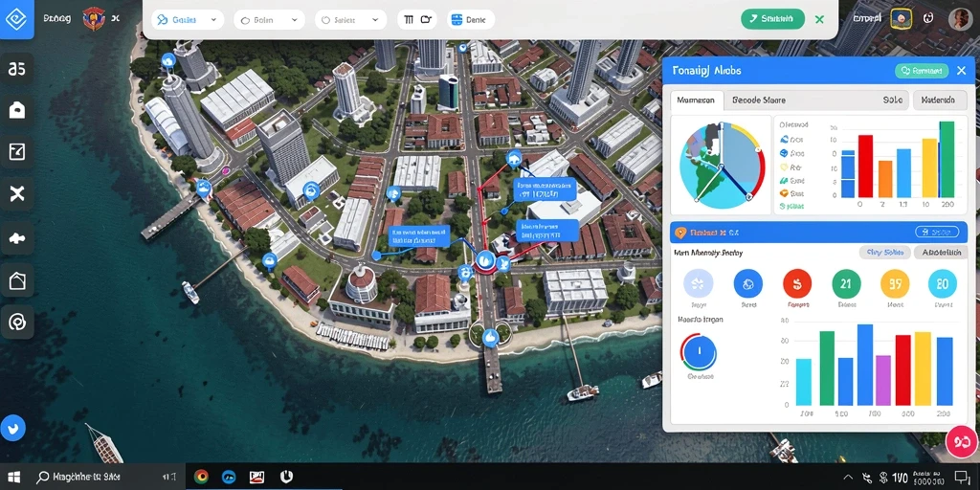The image size is (980, 490).
Task: Open the target circle icon in the sidebar
Action: pyautogui.click(x=17, y=323)
